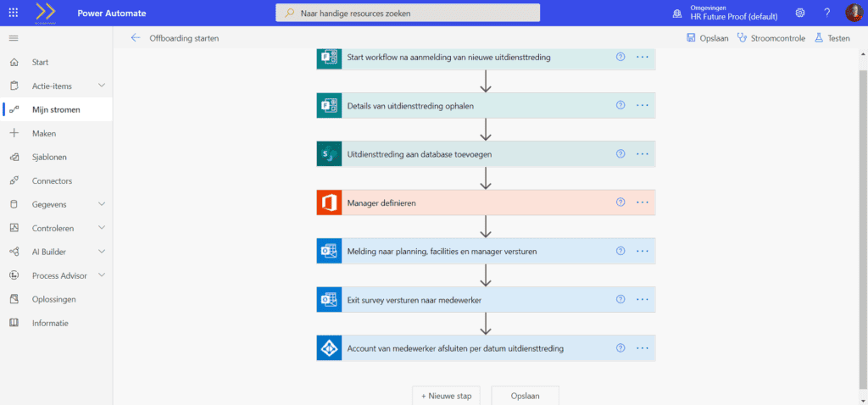Expand Controleren chevron in sidebar
Screen dimensions: 868x405
[102, 228]
